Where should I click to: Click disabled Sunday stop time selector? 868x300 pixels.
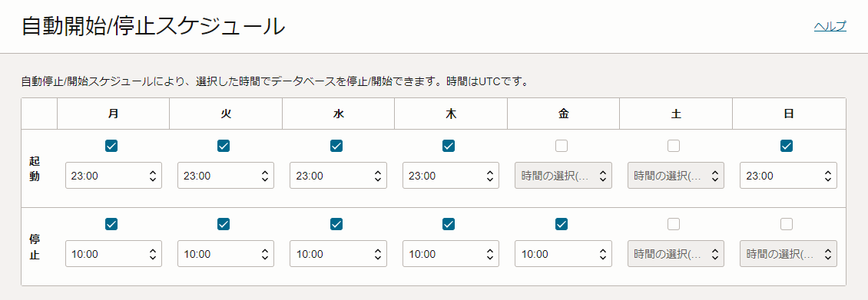(x=788, y=254)
